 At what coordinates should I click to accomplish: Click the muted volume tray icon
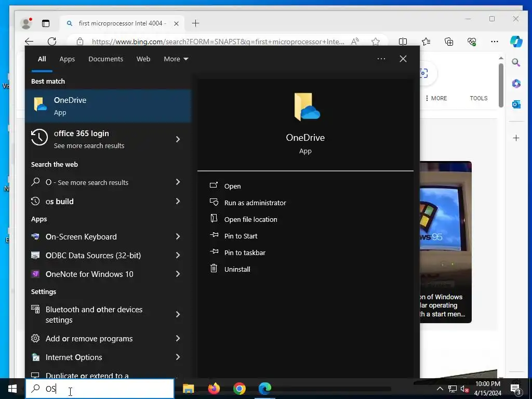click(464, 389)
